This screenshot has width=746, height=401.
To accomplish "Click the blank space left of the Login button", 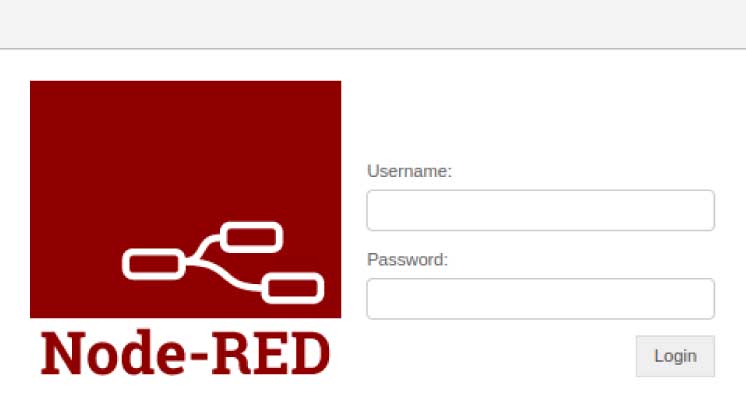I will click(x=500, y=356).
